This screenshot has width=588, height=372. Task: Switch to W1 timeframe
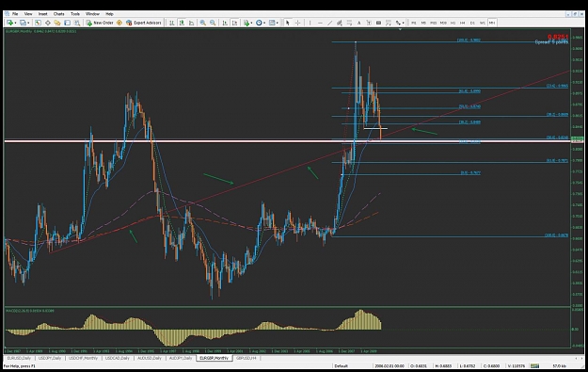point(483,23)
